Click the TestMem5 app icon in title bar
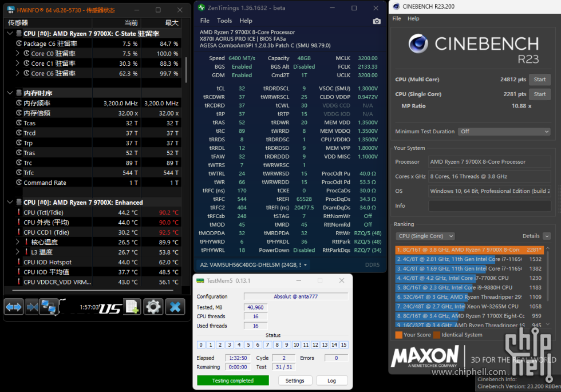This screenshot has height=392, width=561. point(200,281)
